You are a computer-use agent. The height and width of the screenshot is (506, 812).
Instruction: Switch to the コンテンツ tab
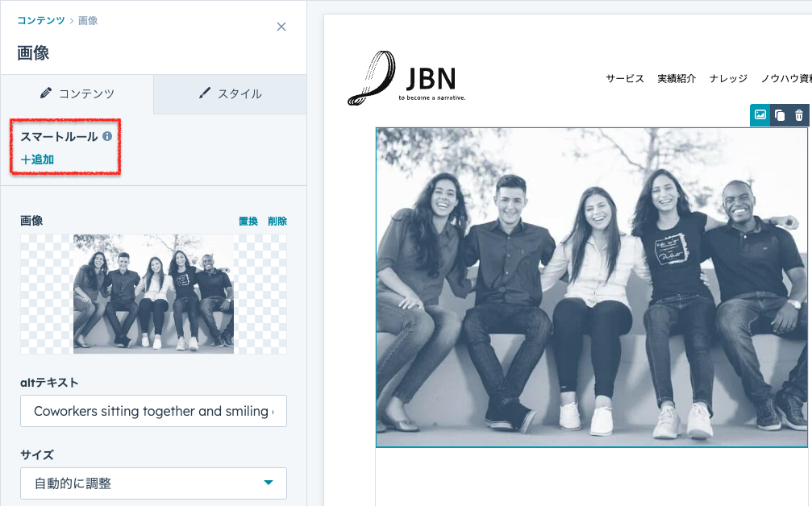pyautogui.click(x=77, y=93)
